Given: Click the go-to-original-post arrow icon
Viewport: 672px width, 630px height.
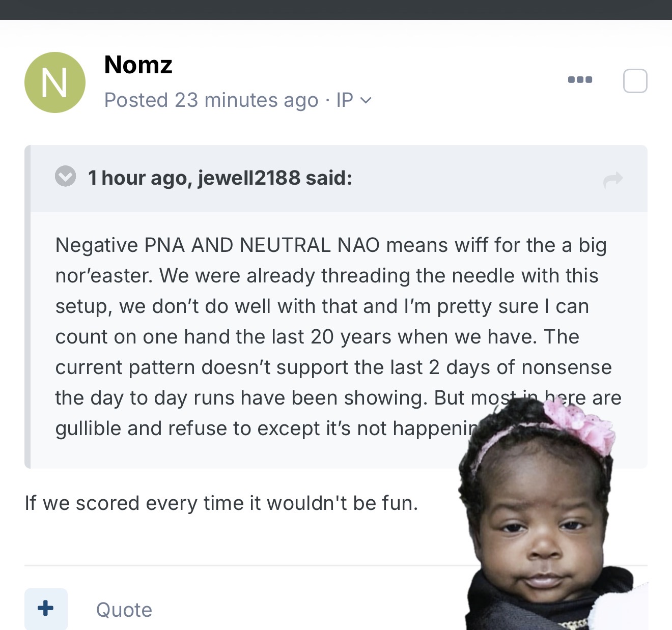Looking at the screenshot, I should [613, 179].
